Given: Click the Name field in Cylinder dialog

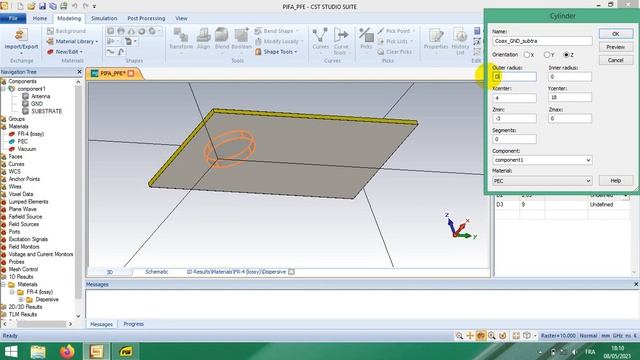Looking at the screenshot, I should (542, 41).
